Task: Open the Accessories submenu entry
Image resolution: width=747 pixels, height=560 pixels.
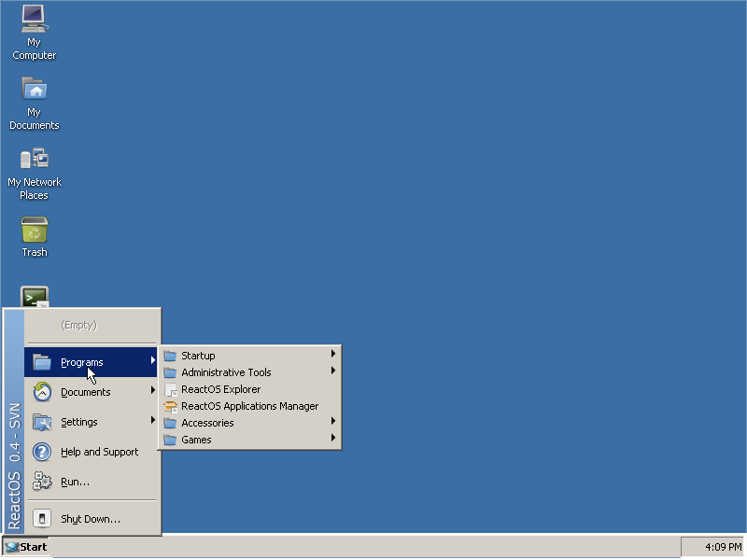Action: click(250, 423)
